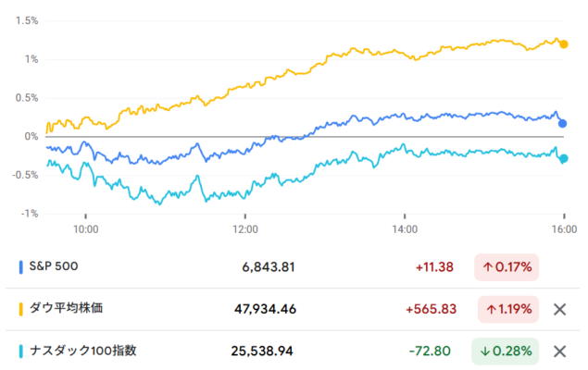Select the blue end dot on the chart
The image size is (588, 370).
pos(563,123)
